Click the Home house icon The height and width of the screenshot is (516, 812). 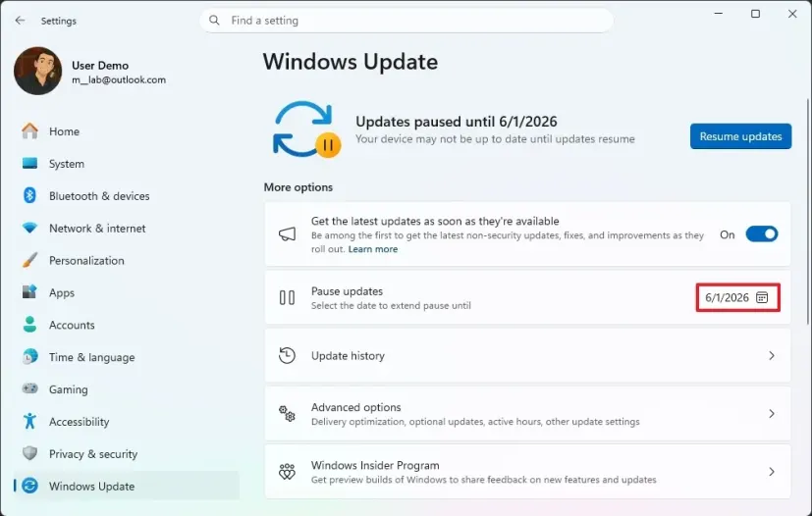(x=30, y=130)
